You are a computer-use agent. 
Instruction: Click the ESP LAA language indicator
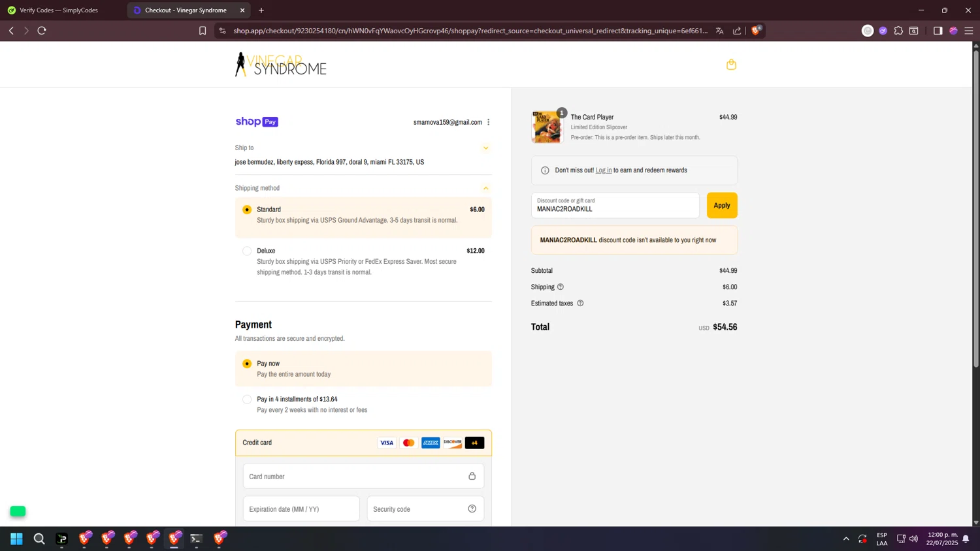pos(882,539)
